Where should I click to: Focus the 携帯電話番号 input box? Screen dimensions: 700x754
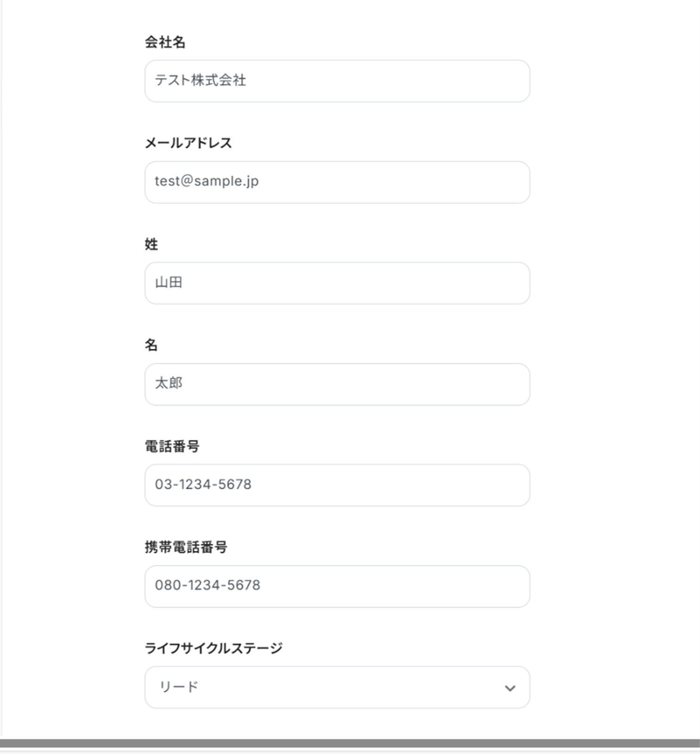337,586
